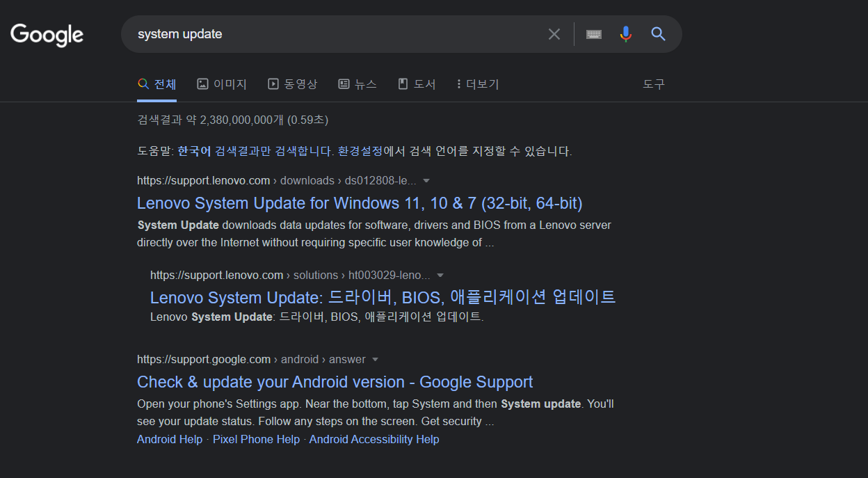Open the Android Help sitelink
Screen dimensions: 868x478
point(170,439)
